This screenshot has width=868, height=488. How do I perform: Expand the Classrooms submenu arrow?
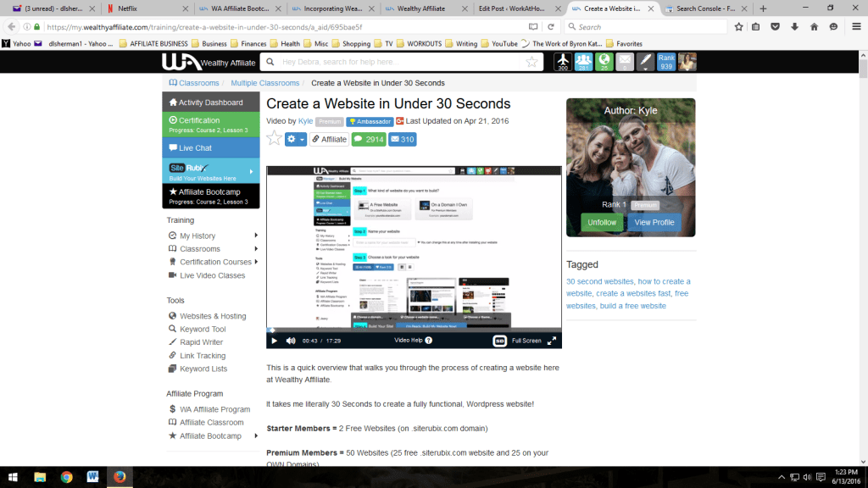pos(256,249)
